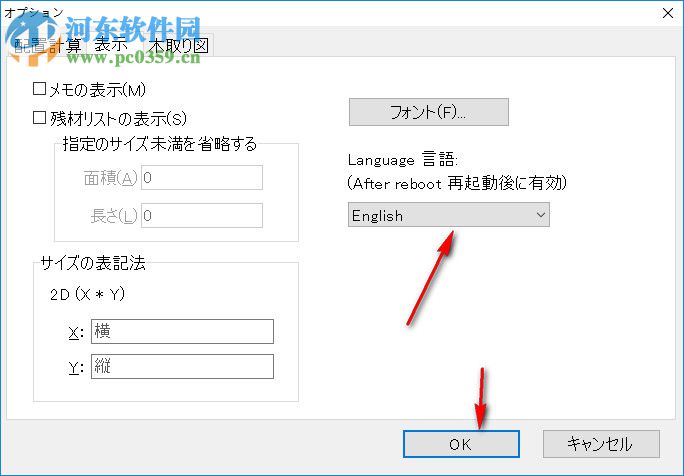Open the フォント(F)... font dialog
684x476 pixels.
pos(428,112)
